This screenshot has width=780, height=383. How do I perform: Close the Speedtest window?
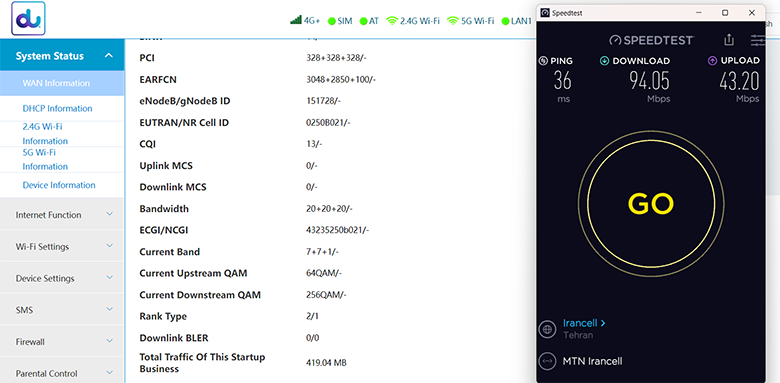[x=752, y=13]
